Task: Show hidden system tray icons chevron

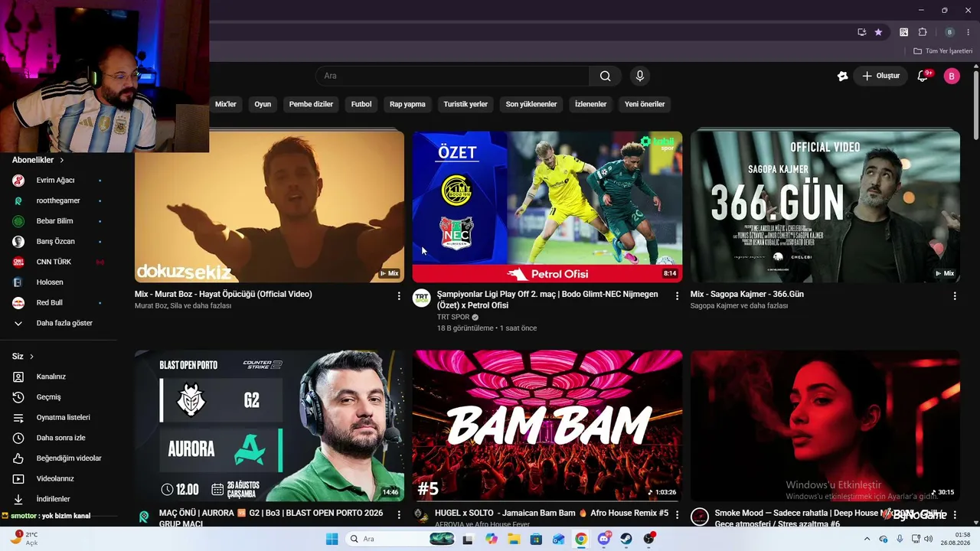Action: [867, 539]
